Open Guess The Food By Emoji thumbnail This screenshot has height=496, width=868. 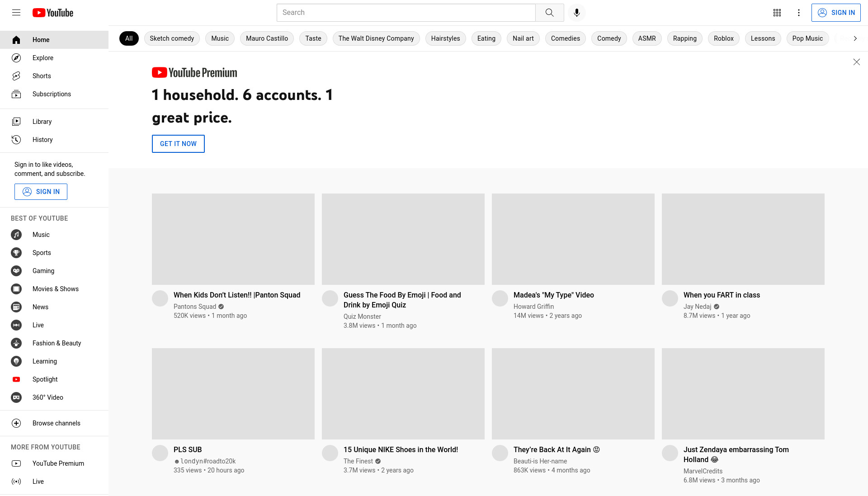point(403,239)
